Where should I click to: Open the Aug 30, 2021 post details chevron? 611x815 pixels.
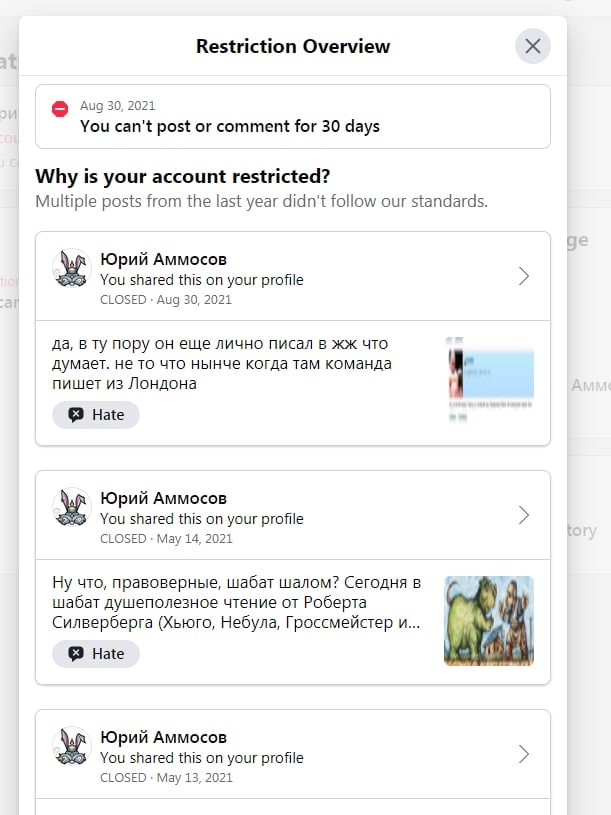click(524, 276)
